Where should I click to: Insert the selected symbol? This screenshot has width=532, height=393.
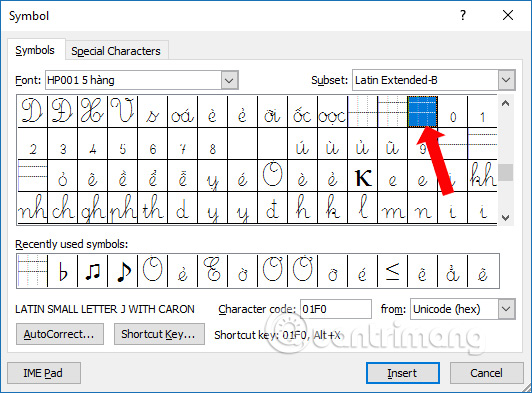tap(403, 373)
